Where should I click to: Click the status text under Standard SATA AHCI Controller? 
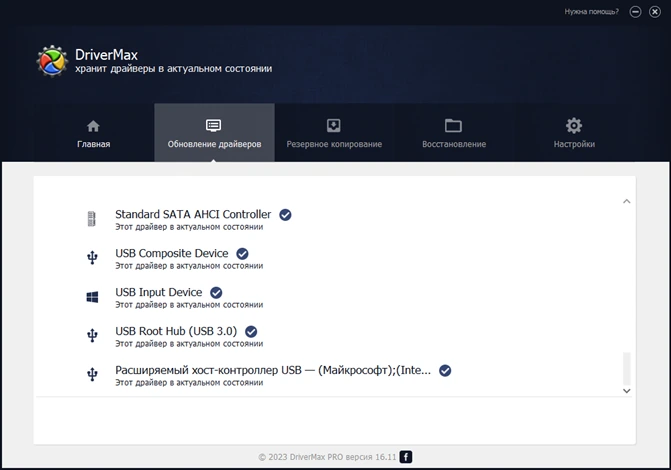(189, 227)
